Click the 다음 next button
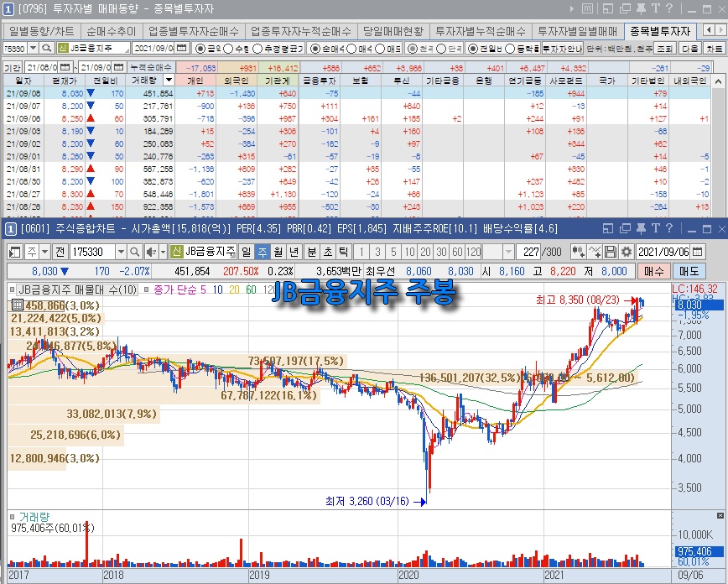 [x=690, y=49]
